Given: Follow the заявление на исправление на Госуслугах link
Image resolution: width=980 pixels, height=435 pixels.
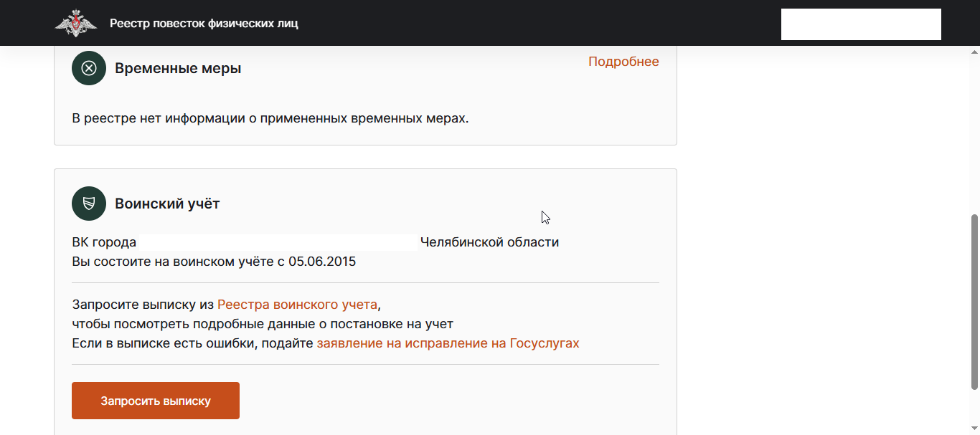Looking at the screenshot, I should pyautogui.click(x=448, y=343).
